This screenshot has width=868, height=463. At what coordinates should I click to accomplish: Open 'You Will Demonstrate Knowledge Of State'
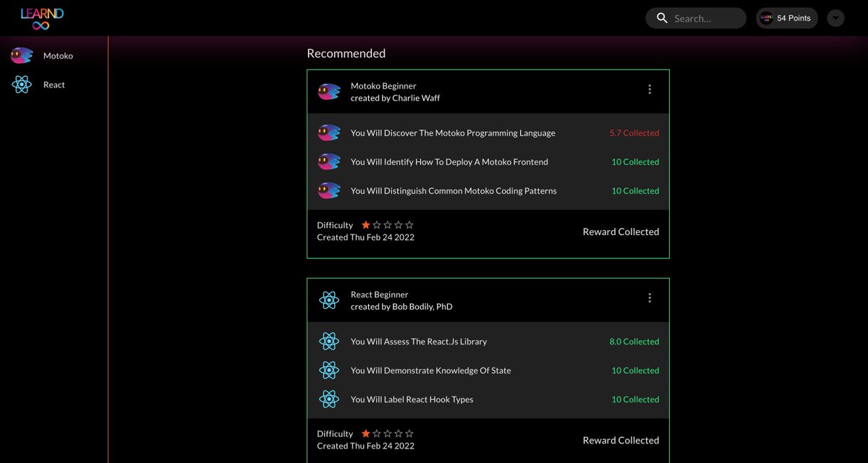coord(430,370)
